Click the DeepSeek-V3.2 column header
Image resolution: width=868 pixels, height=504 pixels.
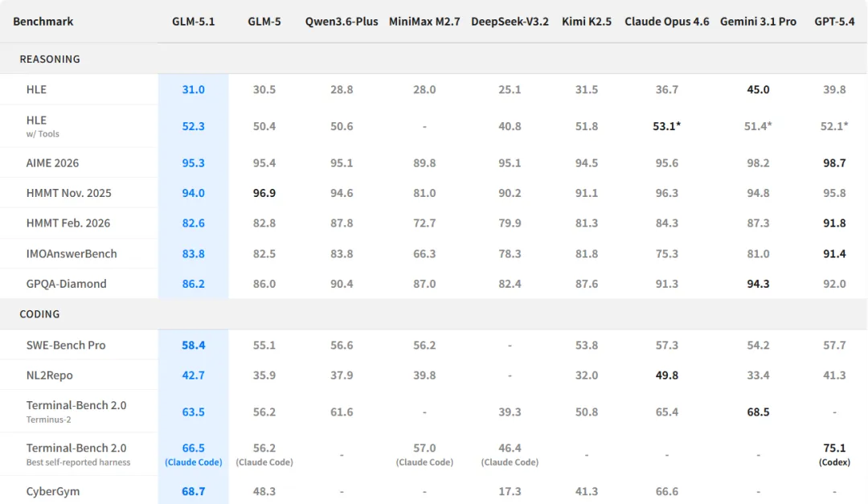pyautogui.click(x=510, y=22)
